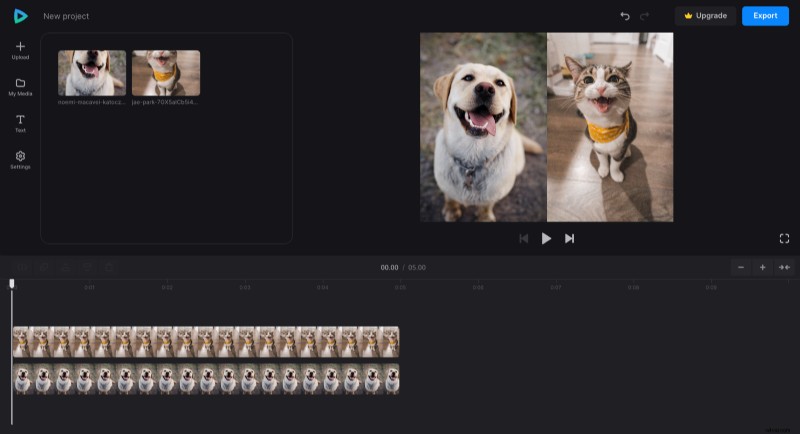Click the 05.00 total duration readout

coord(417,268)
